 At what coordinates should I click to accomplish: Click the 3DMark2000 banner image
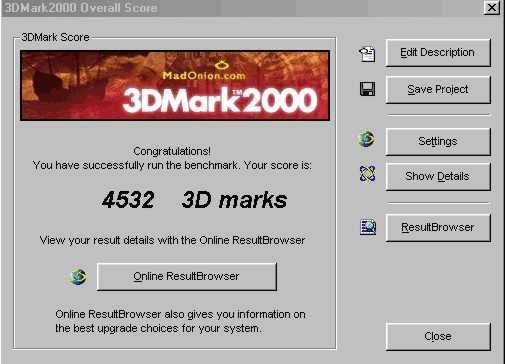pyautogui.click(x=175, y=86)
